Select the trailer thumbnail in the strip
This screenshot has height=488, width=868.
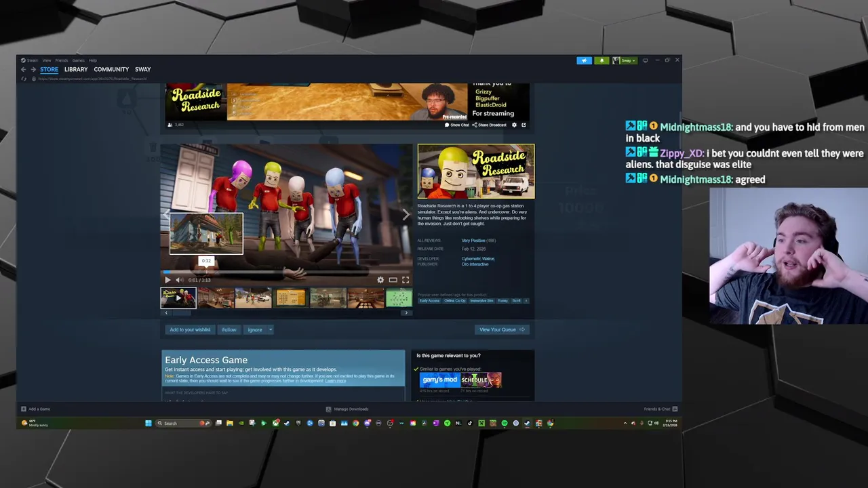[178, 298]
